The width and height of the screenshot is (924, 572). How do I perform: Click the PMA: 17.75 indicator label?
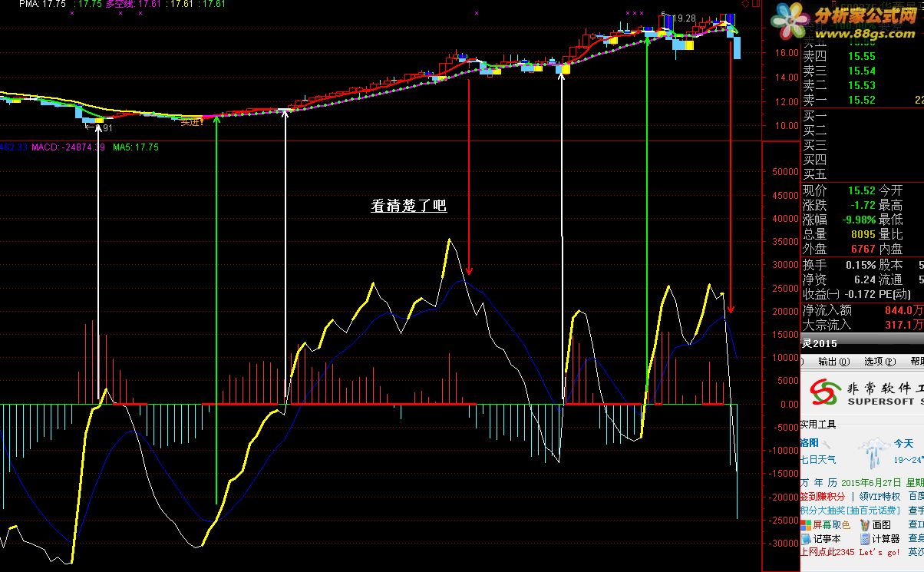(x=42, y=4)
